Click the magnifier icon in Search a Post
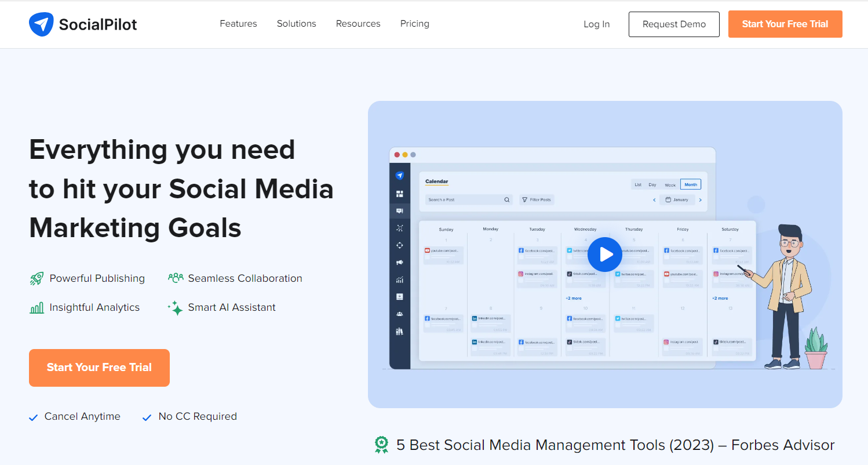 point(506,199)
